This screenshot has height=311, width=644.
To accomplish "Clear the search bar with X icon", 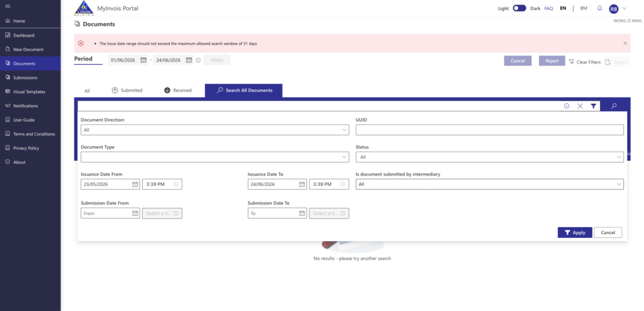I will click(580, 106).
